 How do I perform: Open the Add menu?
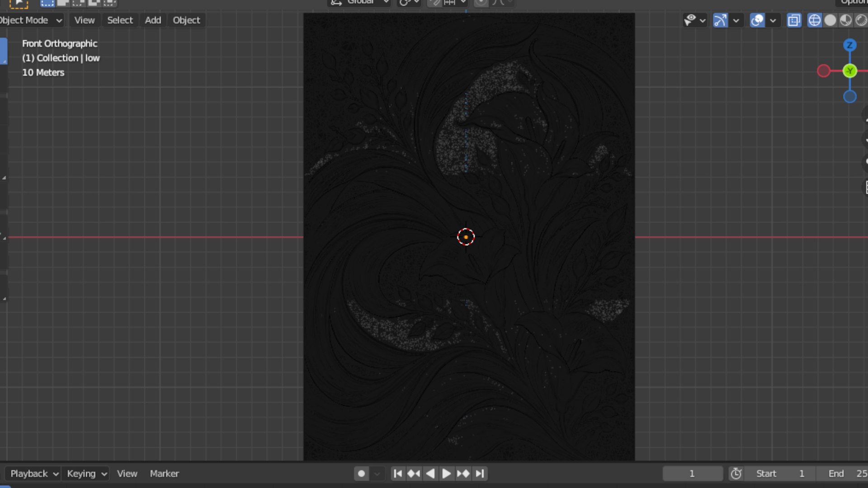153,20
